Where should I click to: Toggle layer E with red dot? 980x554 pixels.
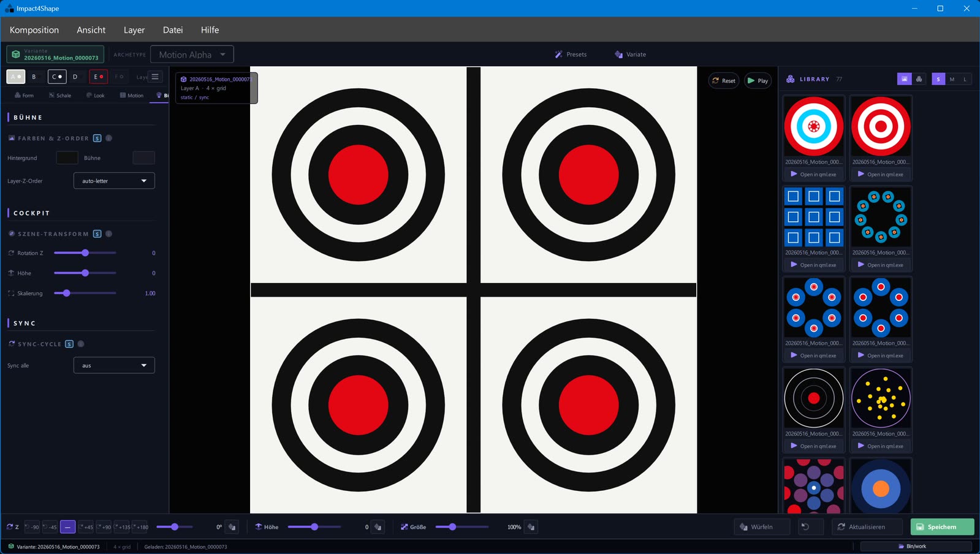click(98, 77)
